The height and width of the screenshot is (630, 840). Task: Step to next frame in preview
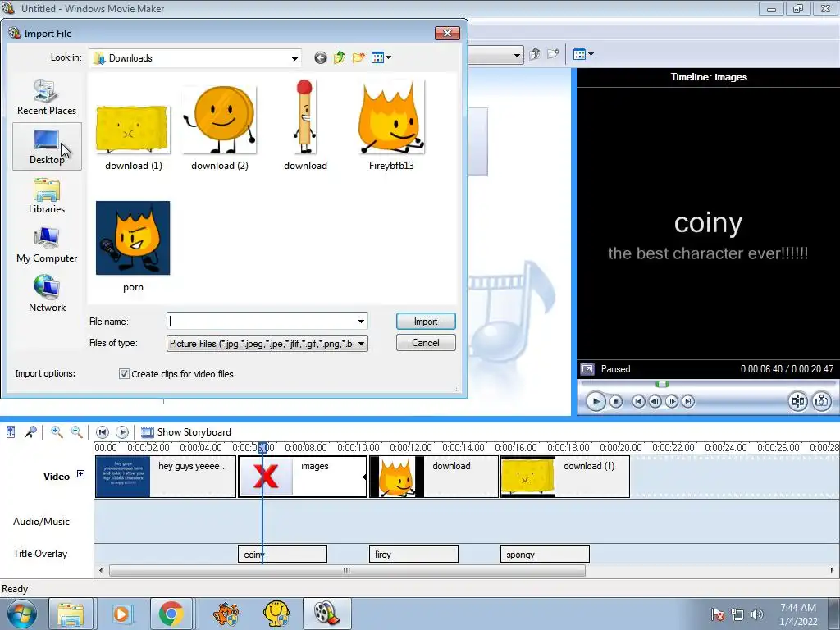click(672, 401)
